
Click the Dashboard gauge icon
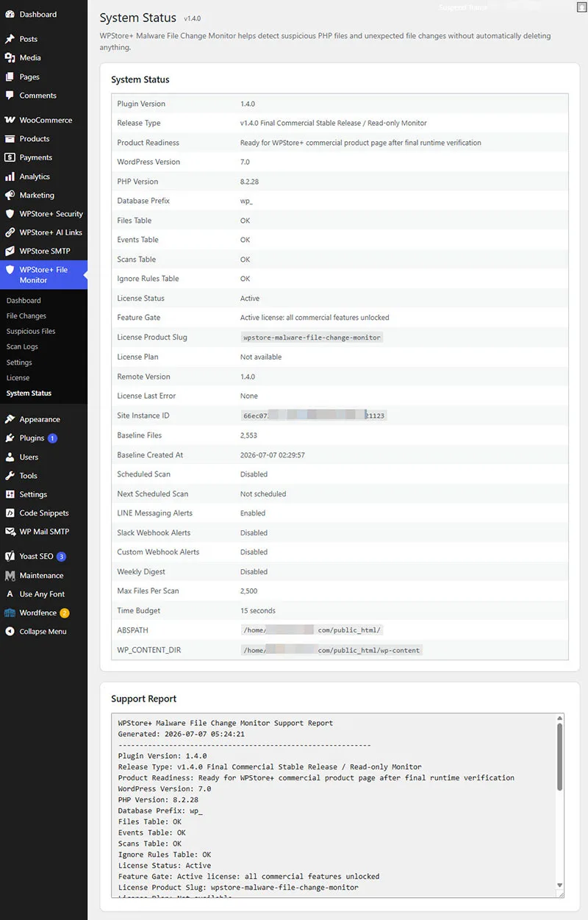click(10, 14)
